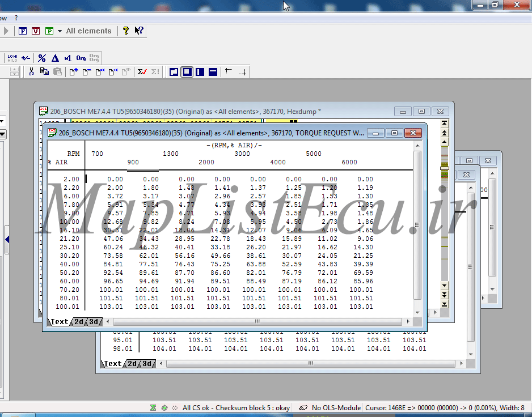This screenshot has height=417, width=532.
Task: Toggle the blue Org original values icon
Action: click(81, 58)
